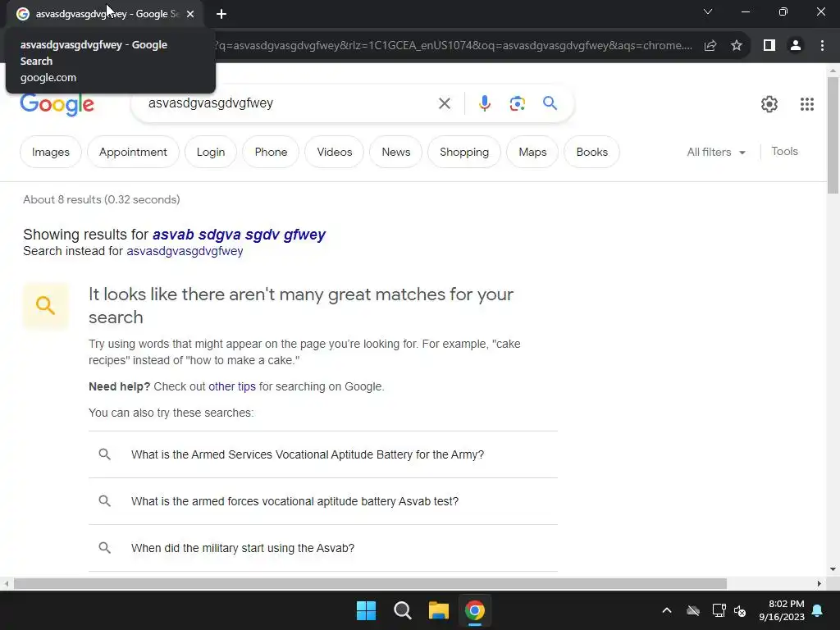Clear the search box with the X icon
Image resolution: width=840 pixels, height=630 pixels.
[x=444, y=103]
